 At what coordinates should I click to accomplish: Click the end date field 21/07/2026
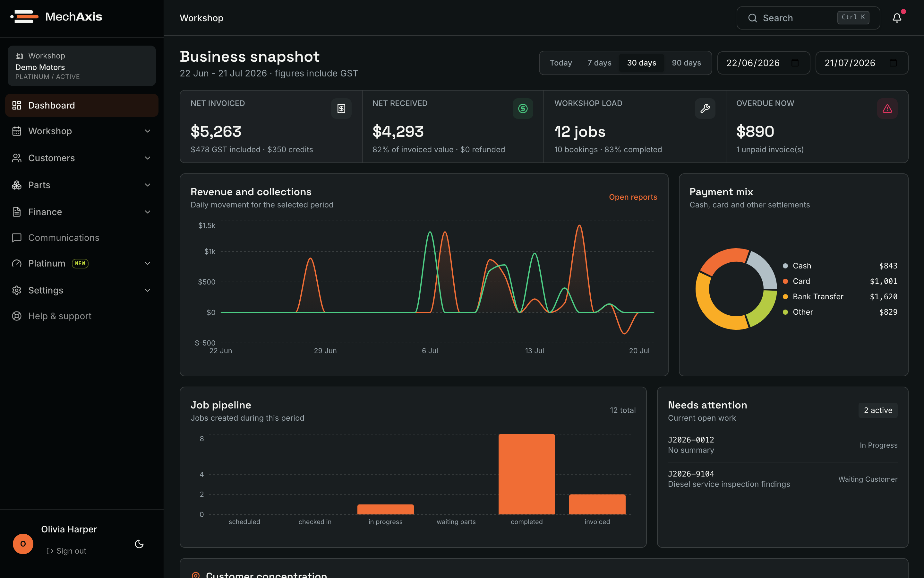861,63
